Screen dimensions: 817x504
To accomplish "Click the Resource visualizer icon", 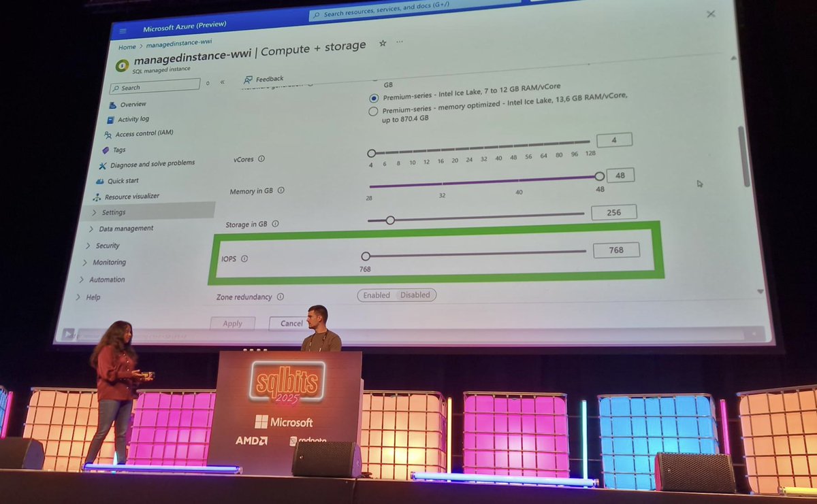I will 97,197.
